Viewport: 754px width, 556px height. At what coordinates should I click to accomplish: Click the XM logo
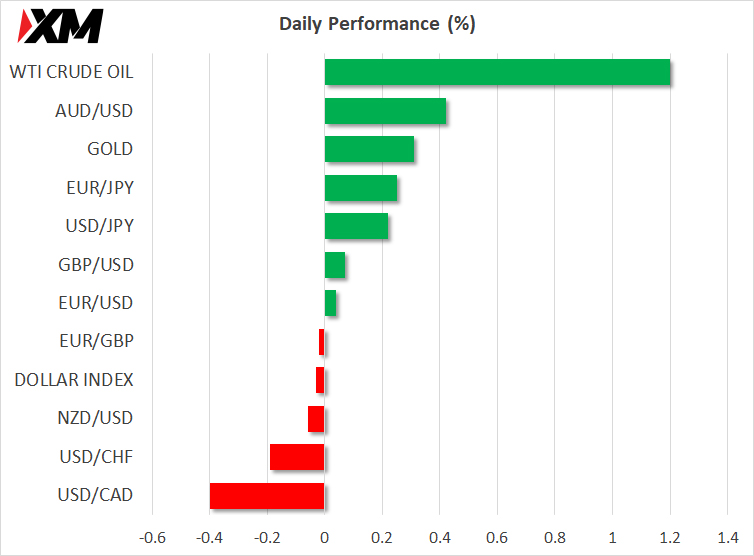click(61, 26)
